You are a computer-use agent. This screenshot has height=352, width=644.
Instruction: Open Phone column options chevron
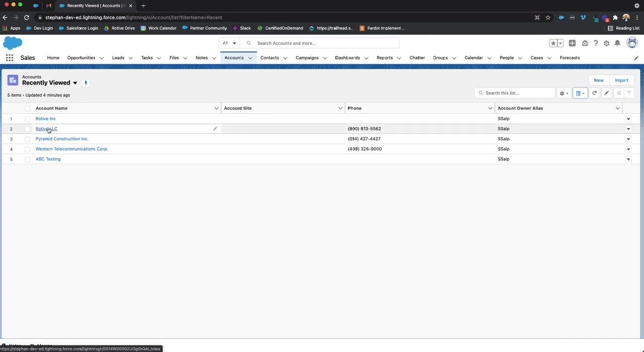coord(491,108)
